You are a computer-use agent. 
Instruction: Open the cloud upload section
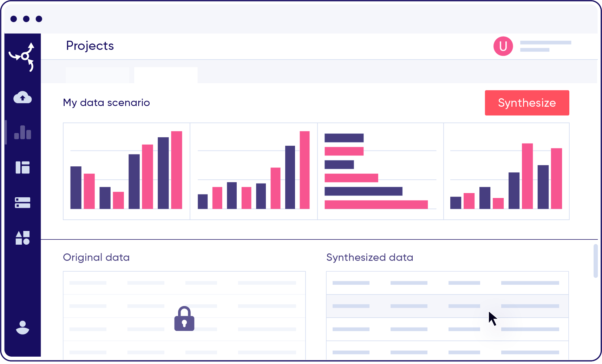22,97
